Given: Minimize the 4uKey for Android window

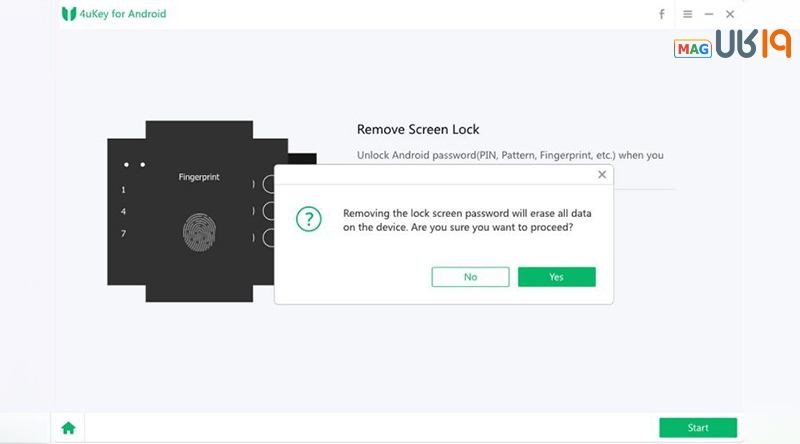Looking at the screenshot, I should [709, 14].
